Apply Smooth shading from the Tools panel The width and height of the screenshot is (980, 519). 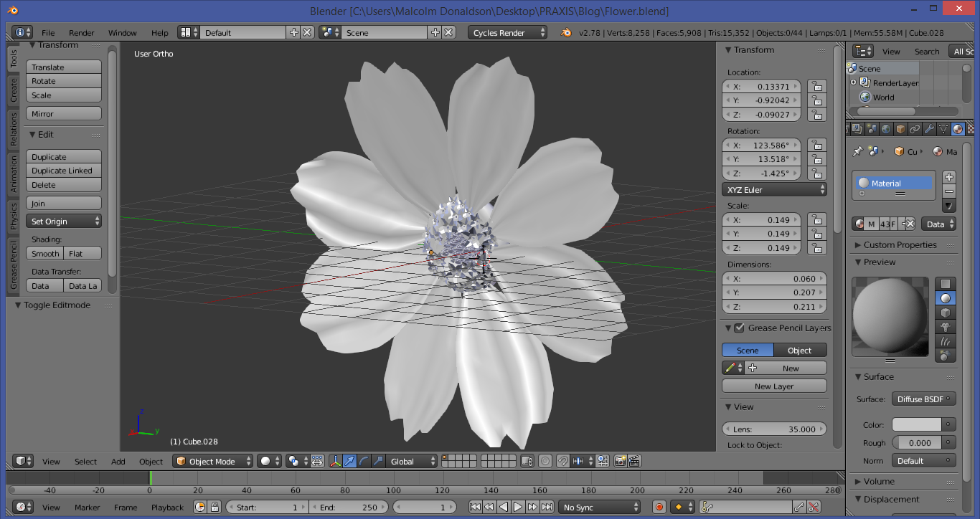point(44,253)
